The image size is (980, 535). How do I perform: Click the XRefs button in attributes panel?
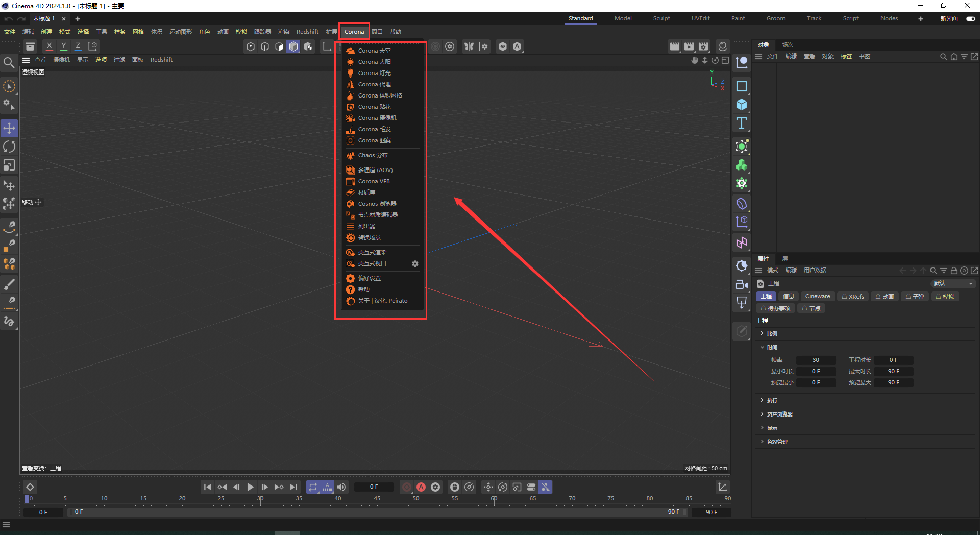pos(852,296)
